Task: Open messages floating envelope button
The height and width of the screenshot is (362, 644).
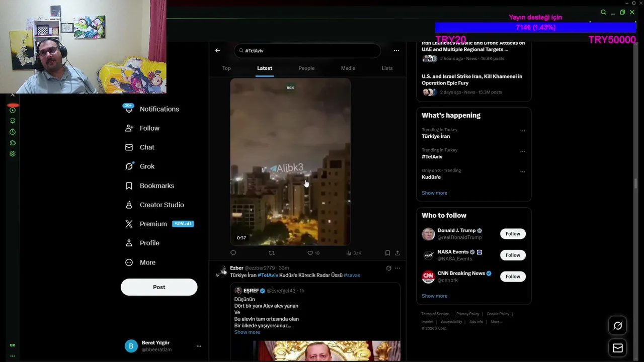Action: coord(618,348)
